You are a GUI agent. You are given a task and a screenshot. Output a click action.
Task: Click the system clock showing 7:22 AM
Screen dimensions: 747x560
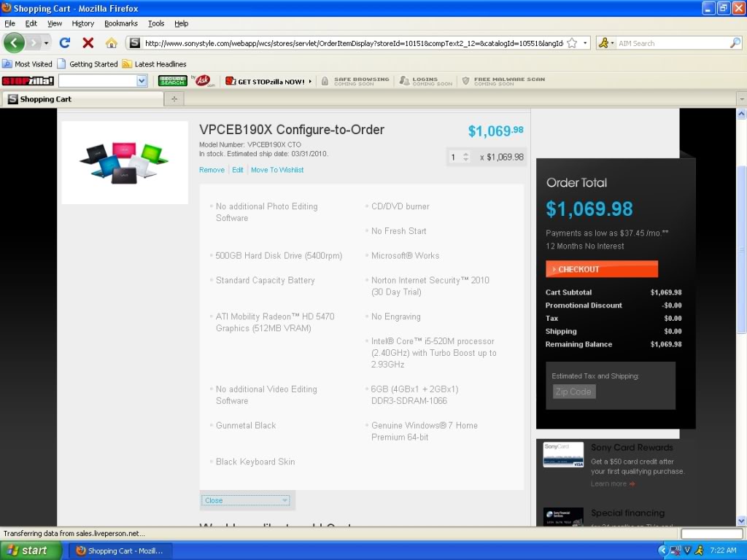click(723, 551)
